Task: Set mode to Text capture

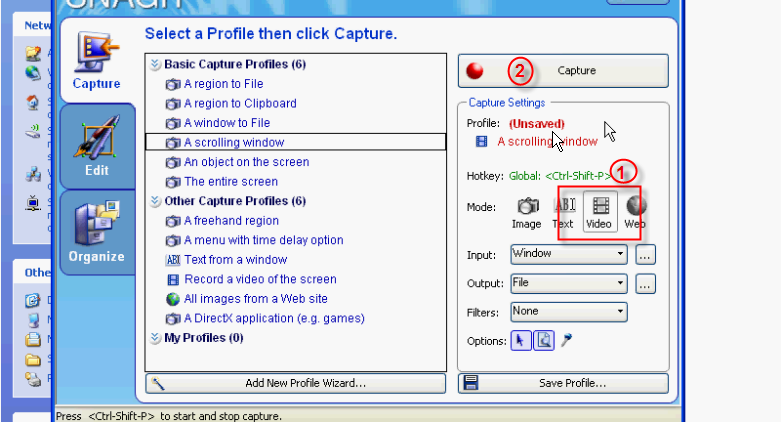Action: [563, 213]
